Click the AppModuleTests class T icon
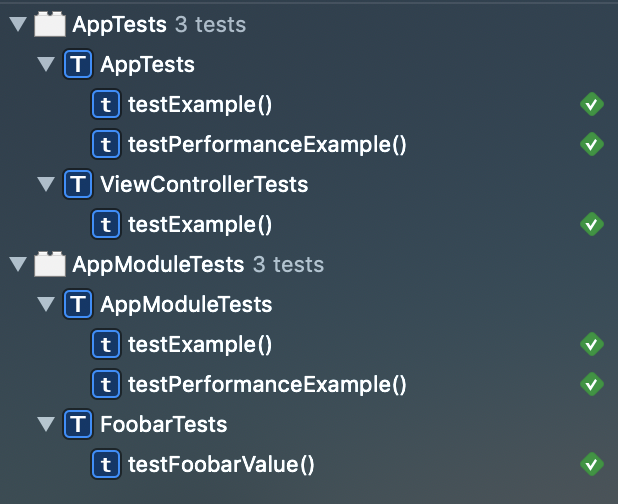The width and height of the screenshot is (618, 504). [78, 304]
